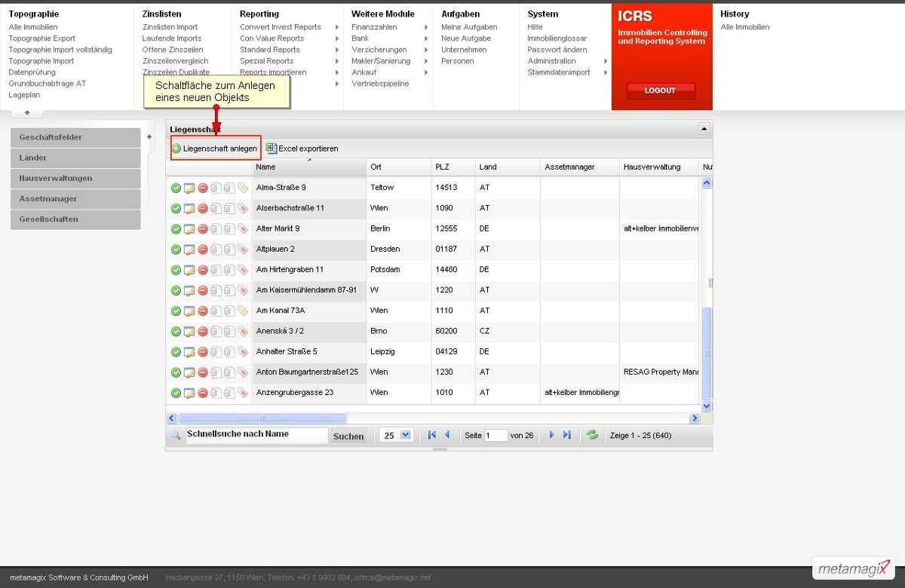Select Geschäftsfelder in left sidebar
The height and width of the screenshot is (588, 905).
pyautogui.click(x=75, y=138)
